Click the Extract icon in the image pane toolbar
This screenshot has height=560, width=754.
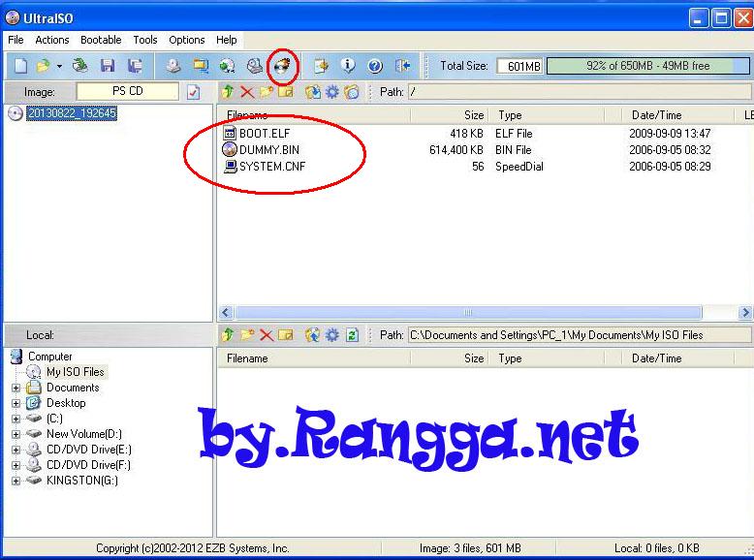pos(313,91)
